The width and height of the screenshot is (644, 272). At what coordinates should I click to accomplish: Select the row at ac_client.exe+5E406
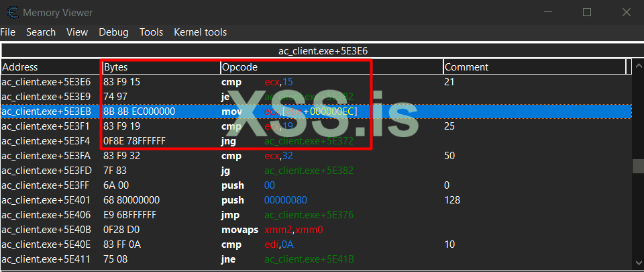tap(316, 215)
